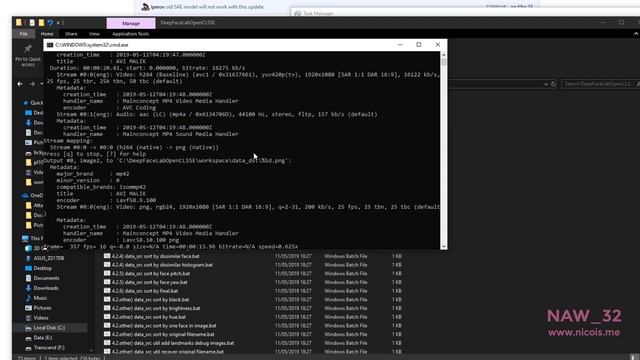Viewport: 640px width, 360px height.
Task: Click the Videos icon in sidebar
Action: (x=28, y=318)
